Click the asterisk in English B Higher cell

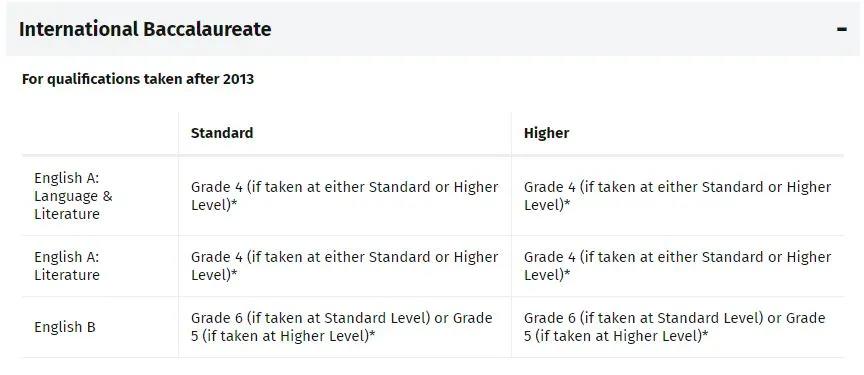[705, 334]
